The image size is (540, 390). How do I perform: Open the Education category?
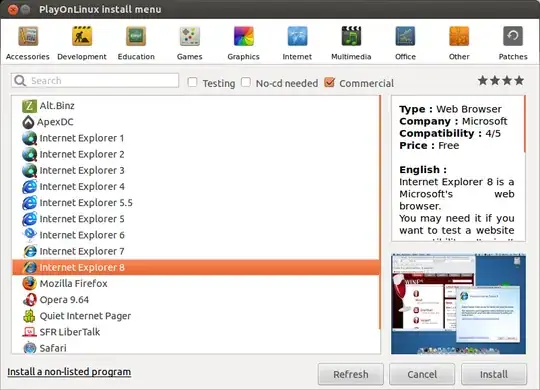pyautogui.click(x=136, y=43)
